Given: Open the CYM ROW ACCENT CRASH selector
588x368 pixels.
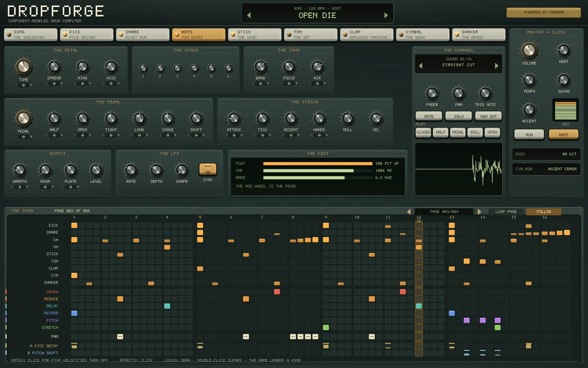Looking at the screenshot, I should 546,169.
